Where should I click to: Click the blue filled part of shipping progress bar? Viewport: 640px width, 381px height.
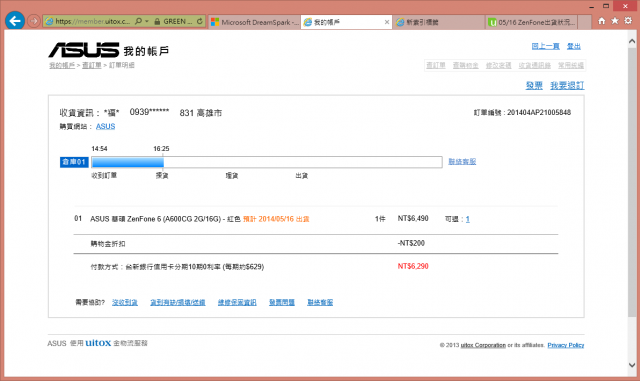pos(128,162)
